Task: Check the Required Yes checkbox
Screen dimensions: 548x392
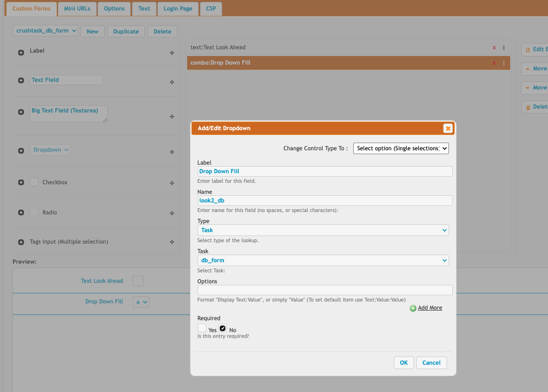Action: coord(202,328)
